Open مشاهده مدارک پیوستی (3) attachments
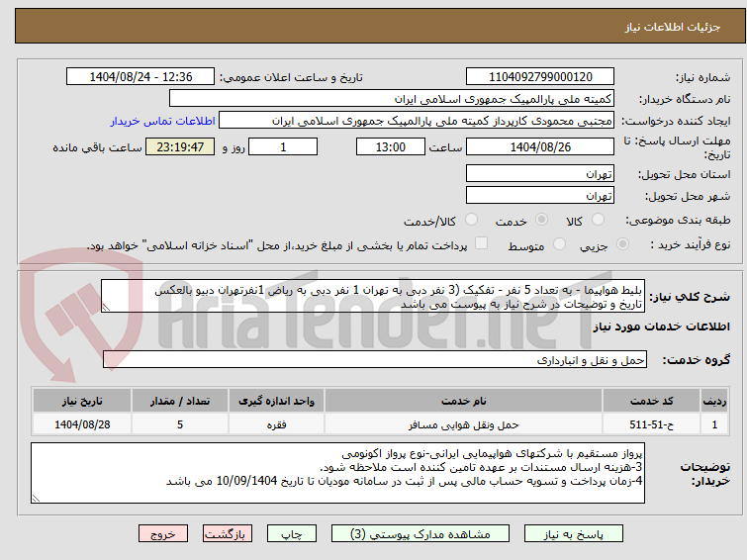This screenshot has height=560, width=747. coord(420,534)
